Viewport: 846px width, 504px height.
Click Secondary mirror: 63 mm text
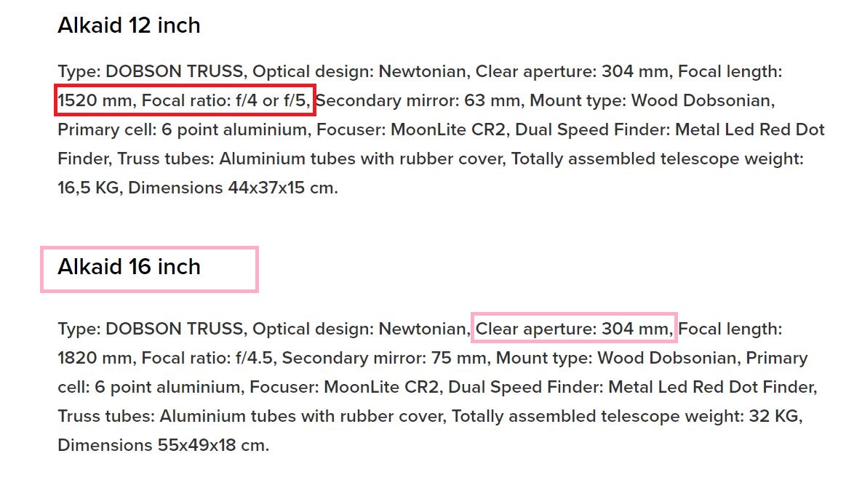(418, 100)
